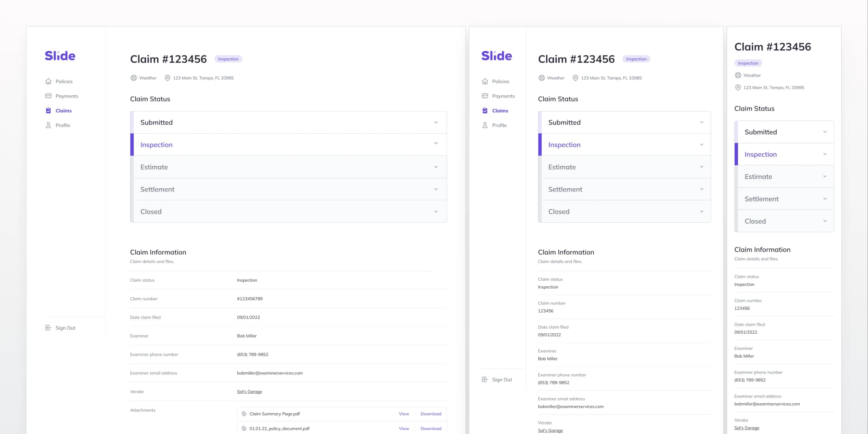Expand the Inspection status accordion
Image resolution: width=868 pixels, height=434 pixels.
[435, 144]
